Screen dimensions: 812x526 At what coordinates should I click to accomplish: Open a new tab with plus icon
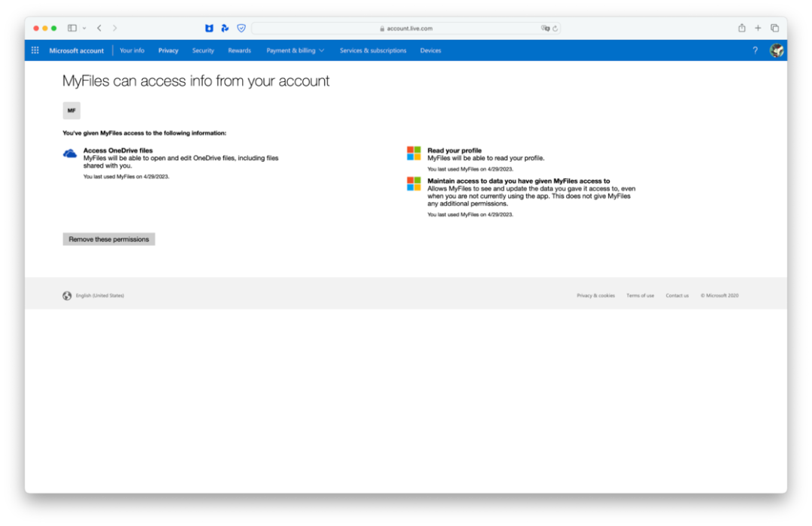(x=758, y=28)
